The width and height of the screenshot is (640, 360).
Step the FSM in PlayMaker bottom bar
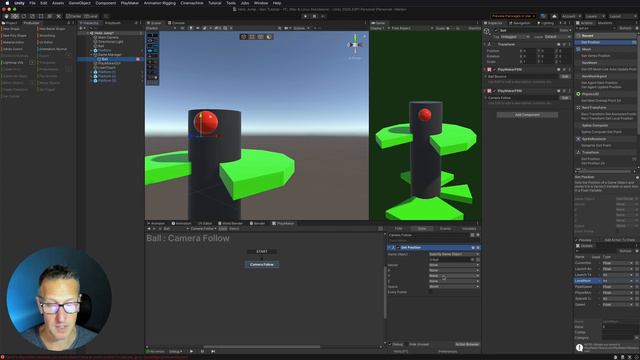pos(213,351)
